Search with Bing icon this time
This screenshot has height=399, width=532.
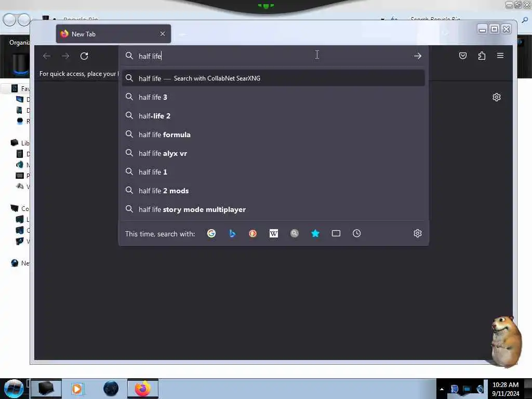click(x=232, y=233)
